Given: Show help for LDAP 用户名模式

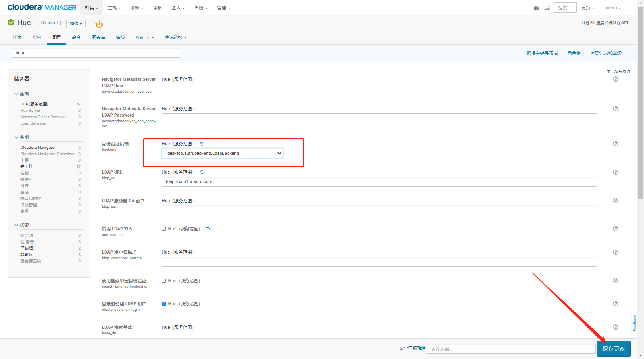Looking at the screenshot, I should 616,252.
